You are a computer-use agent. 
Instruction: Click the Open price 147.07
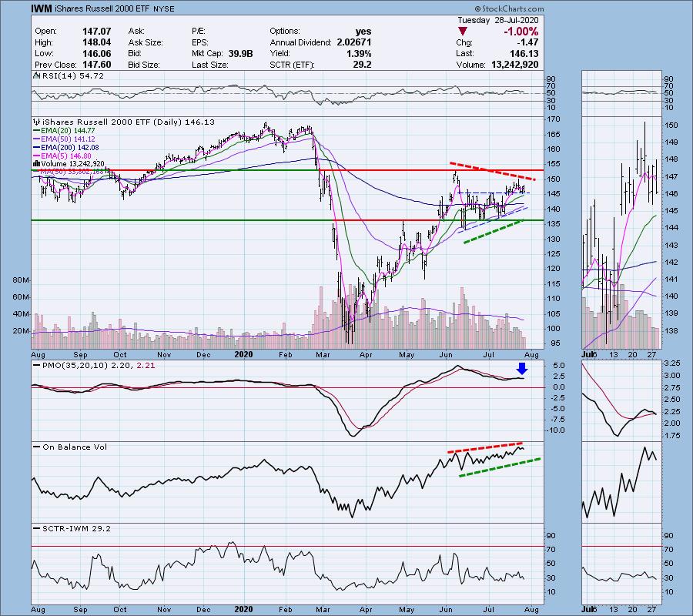pos(97,32)
